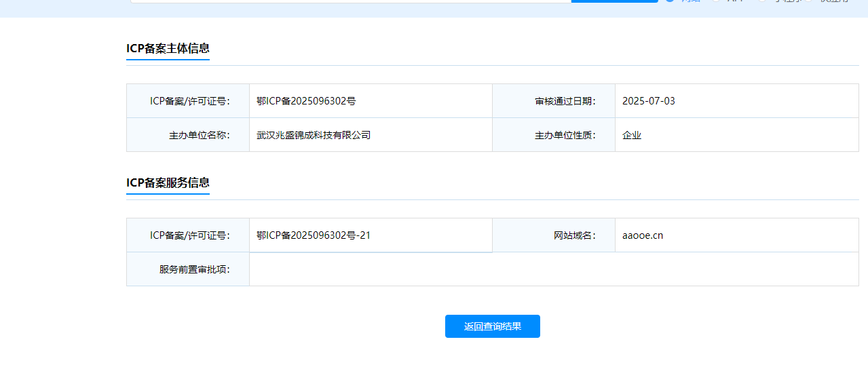Click the organization type value 企业

pos(632,135)
